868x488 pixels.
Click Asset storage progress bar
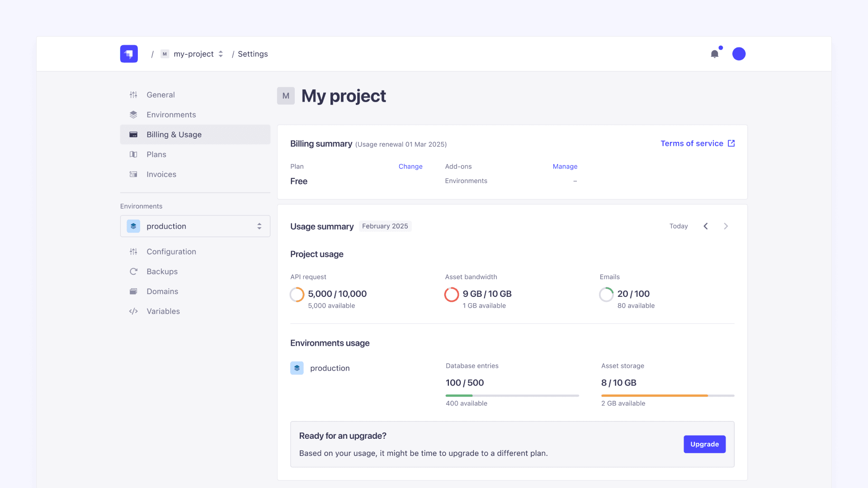click(x=668, y=396)
